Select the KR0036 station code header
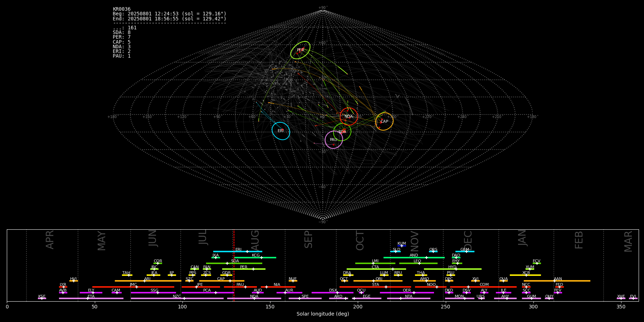This screenshot has width=644, height=322. click(122, 9)
